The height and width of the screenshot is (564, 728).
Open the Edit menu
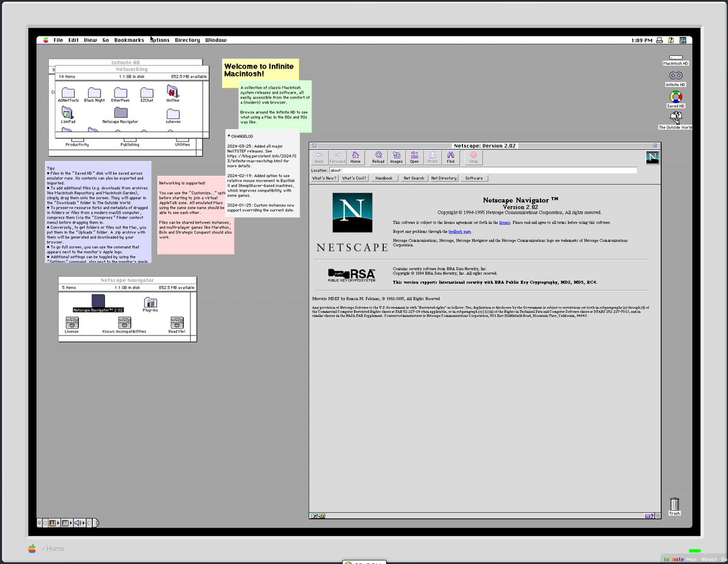click(x=73, y=40)
